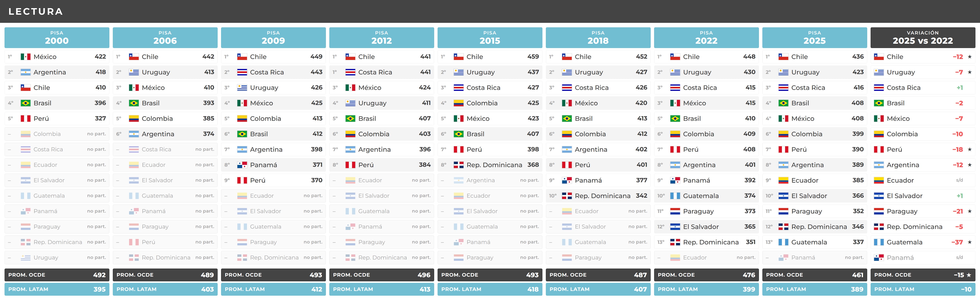The image size is (980, 300).
Task: Click the Uruguay flag in PISA 2018 column
Action: 567,72
